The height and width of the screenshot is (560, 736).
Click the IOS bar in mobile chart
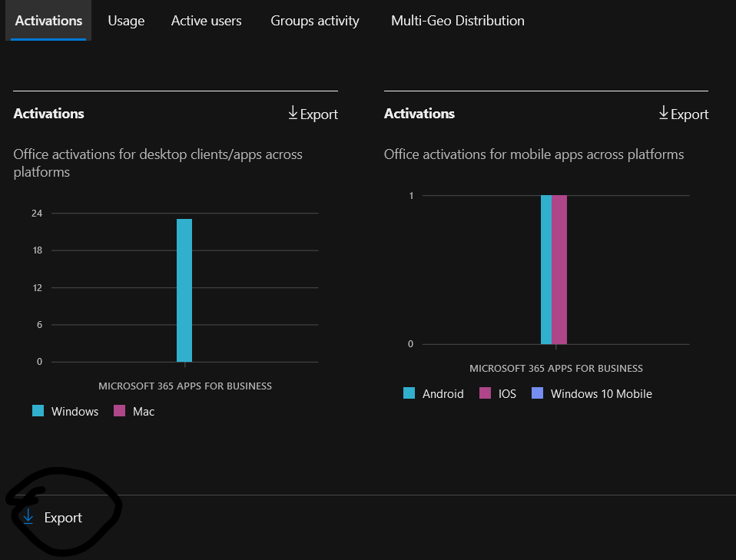pos(559,270)
